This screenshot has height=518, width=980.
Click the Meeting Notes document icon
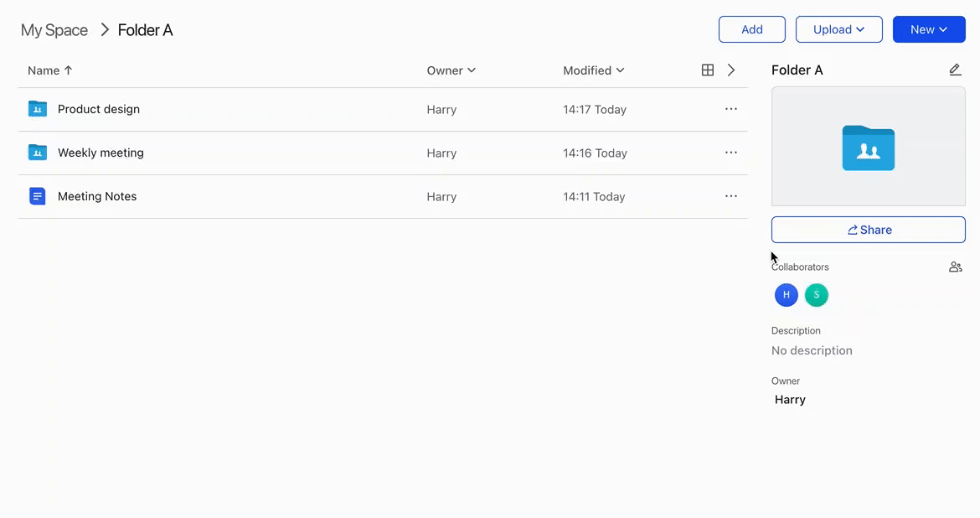click(x=38, y=196)
